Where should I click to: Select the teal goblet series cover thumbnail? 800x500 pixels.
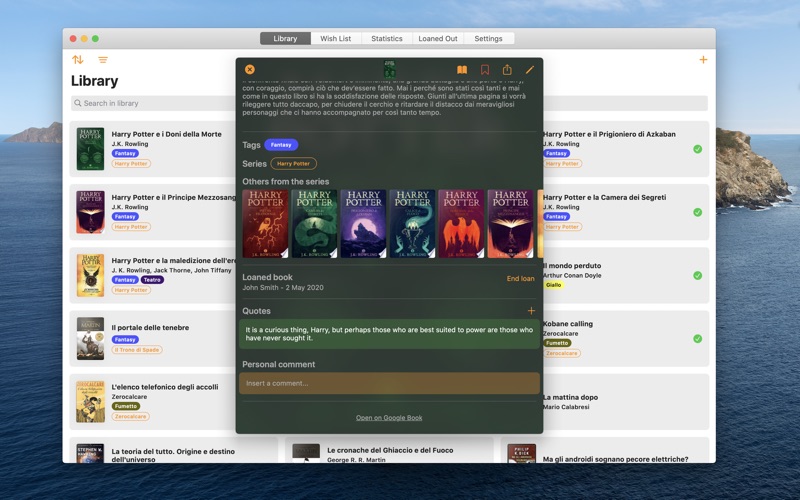[412, 224]
